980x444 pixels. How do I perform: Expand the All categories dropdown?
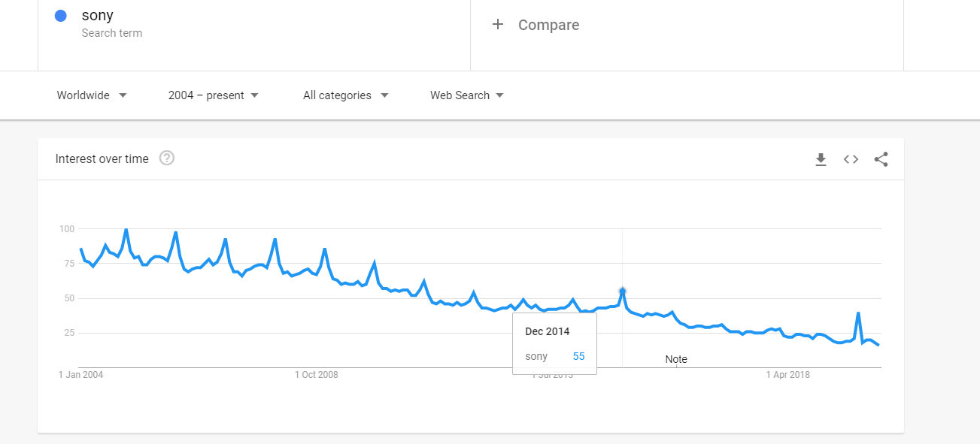[345, 95]
